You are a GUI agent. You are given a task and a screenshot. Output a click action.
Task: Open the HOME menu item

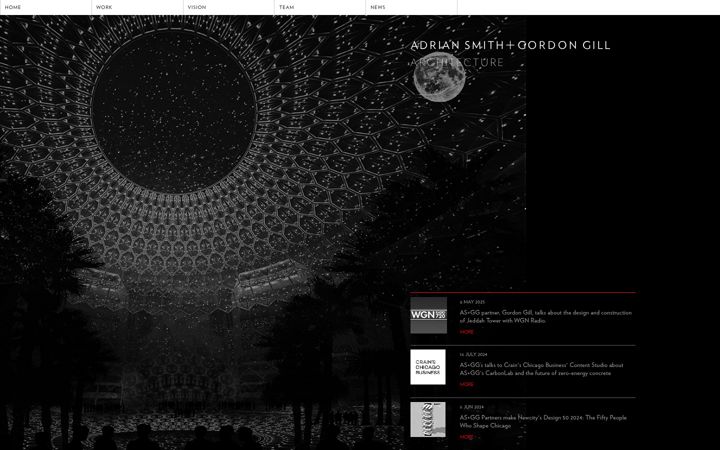point(13,7)
